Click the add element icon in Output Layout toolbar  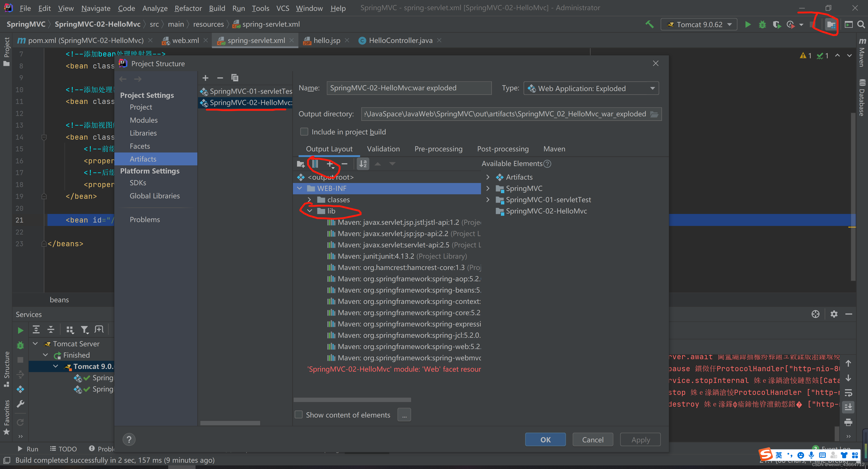pos(330,164)
